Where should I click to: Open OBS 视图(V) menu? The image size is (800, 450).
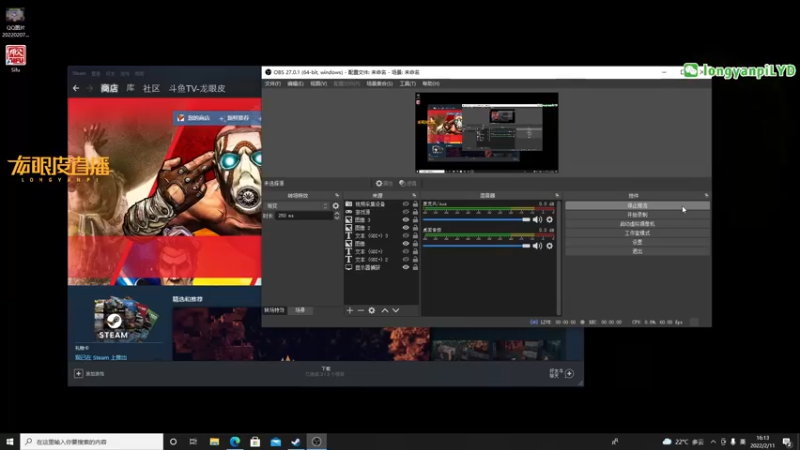coord(318,84)
